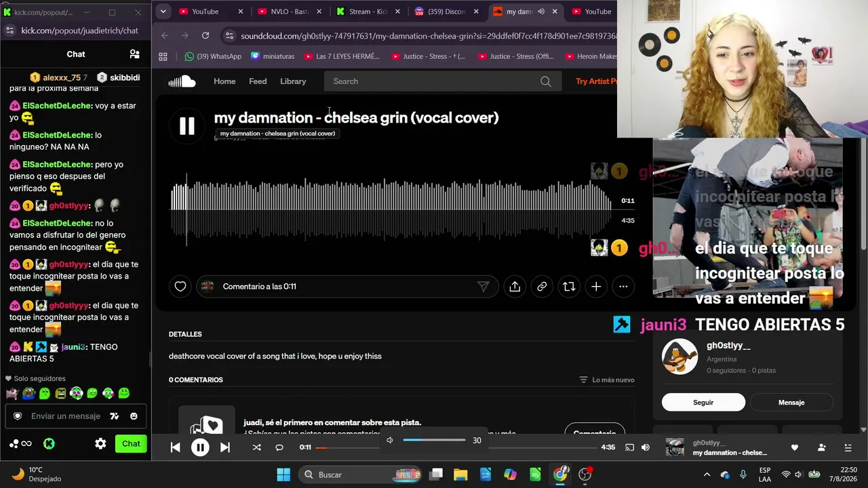Open the now-playing track thumbnail in player bar
Screen dimensions: 868x488
[675, 447]
